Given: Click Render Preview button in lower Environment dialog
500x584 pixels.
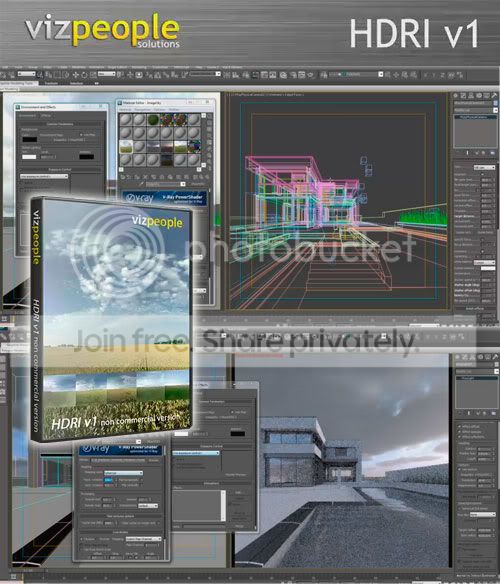Looking at the screenshot, I should click(235, 475).
